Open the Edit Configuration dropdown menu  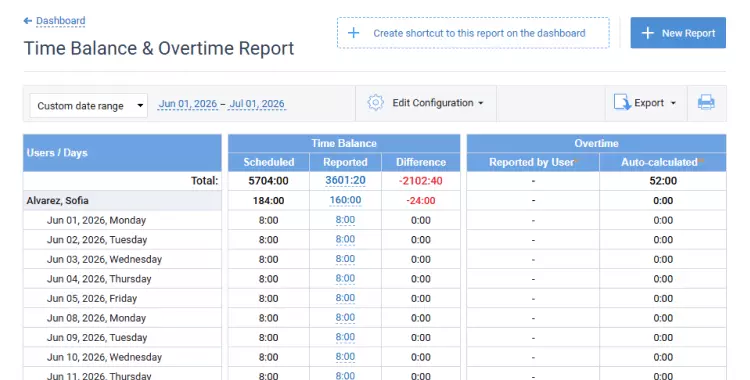[438, 103]
